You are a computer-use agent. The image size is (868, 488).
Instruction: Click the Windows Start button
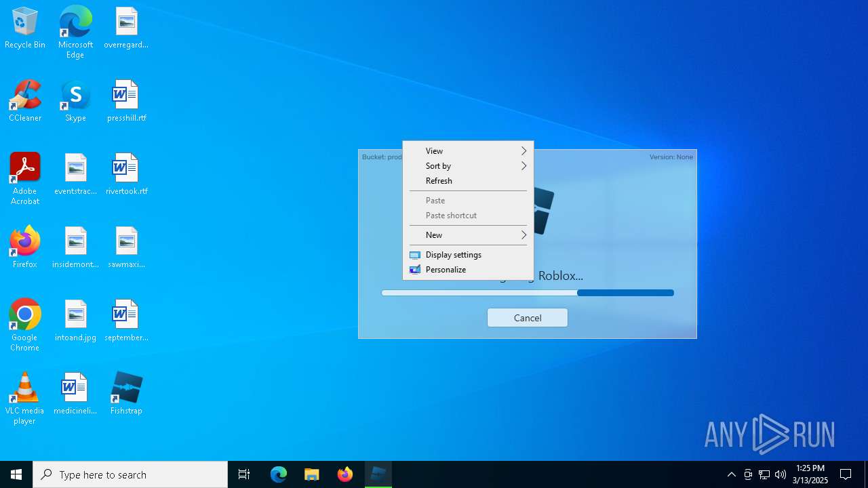(x=16, y=474)
